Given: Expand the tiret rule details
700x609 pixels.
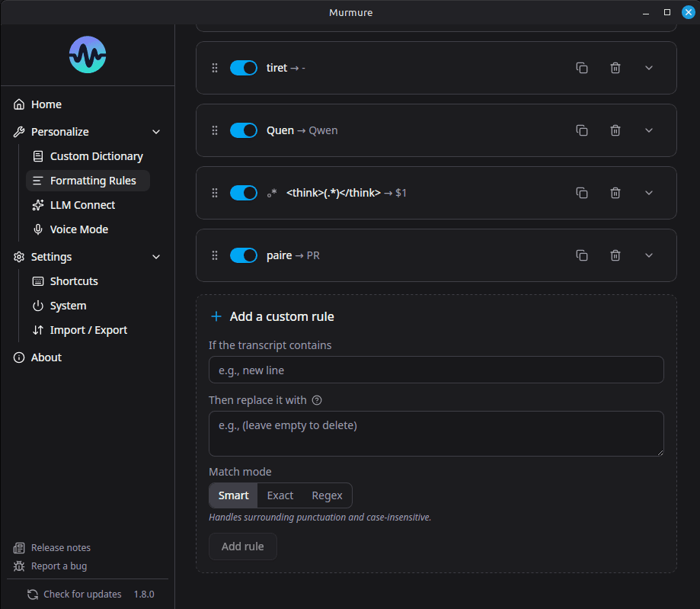Looking at the screenshot, I should click(649, 68).
